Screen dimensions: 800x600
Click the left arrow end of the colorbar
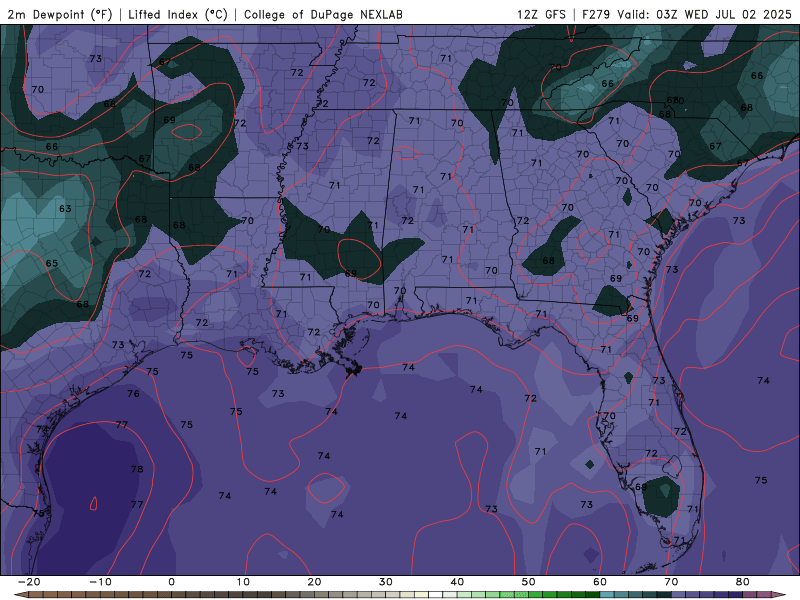(20, 595)
